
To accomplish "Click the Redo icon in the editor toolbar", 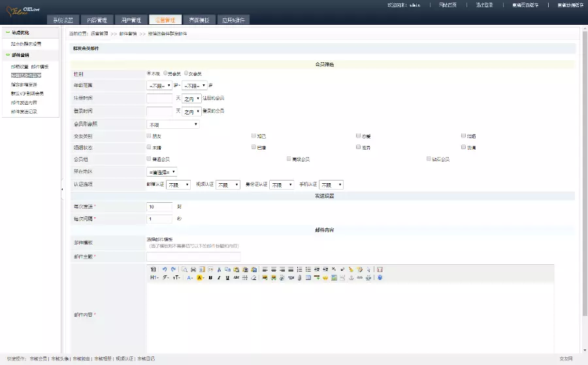I will pyautogui.click(x=173, y=269).
